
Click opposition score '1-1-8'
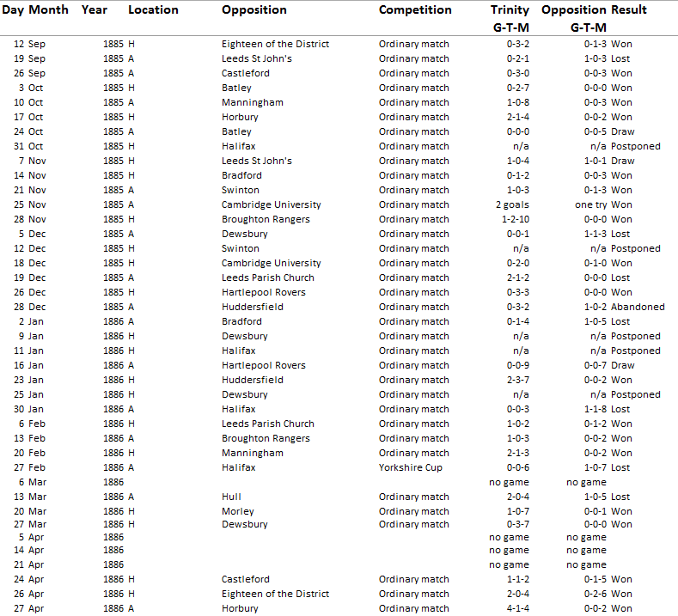(x=596, y=409)
